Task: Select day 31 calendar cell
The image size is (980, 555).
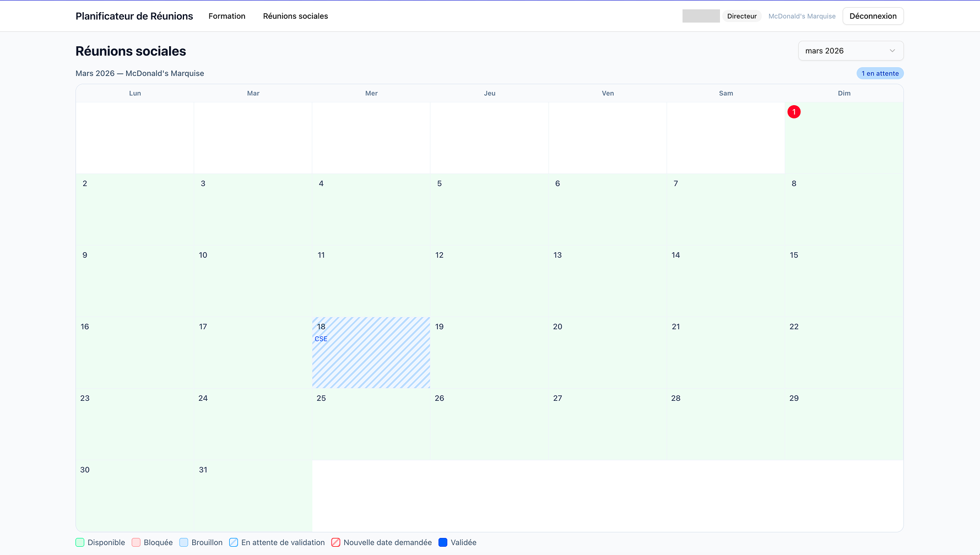Action: pos(253,496)
